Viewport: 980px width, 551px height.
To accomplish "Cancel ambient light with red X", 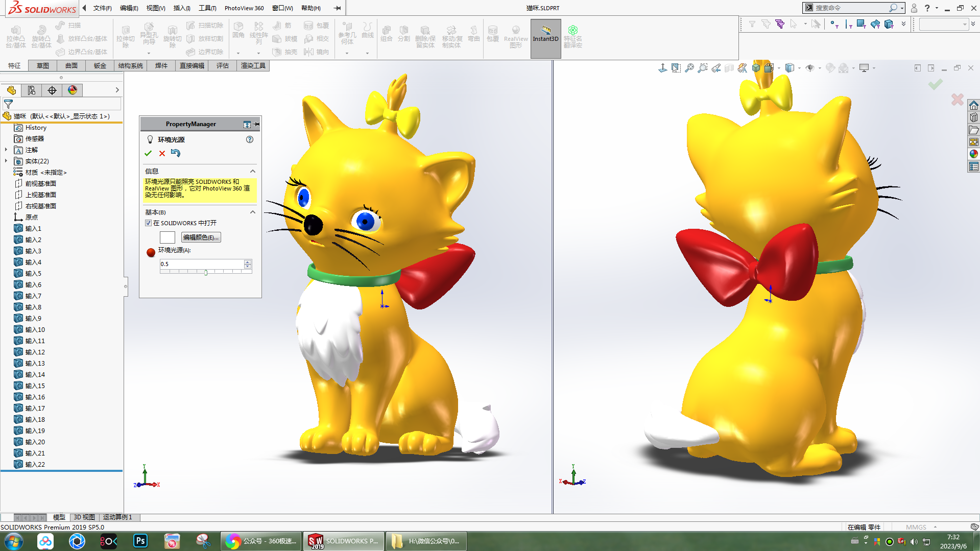I will tap(162, 153).
